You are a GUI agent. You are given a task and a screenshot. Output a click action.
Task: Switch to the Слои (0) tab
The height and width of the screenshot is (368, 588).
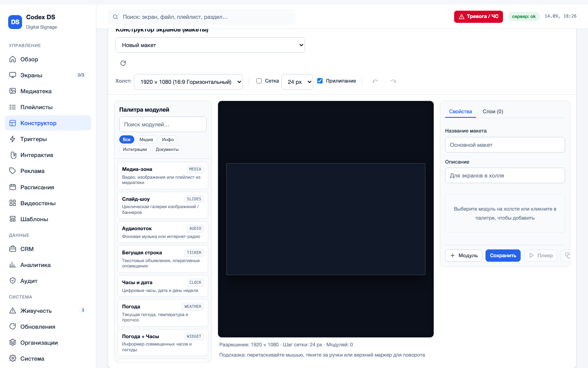point(493,112)
